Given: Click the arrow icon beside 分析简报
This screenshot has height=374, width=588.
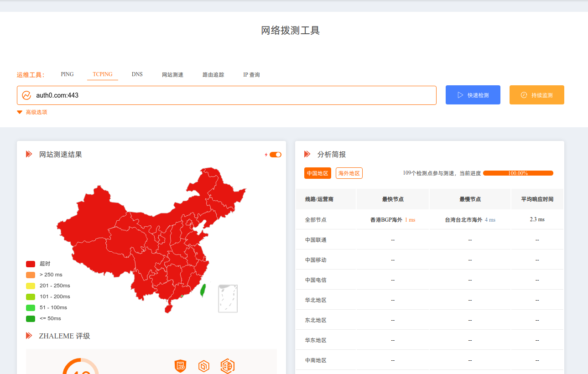Looking at the screenshot, I should (307, 154).
